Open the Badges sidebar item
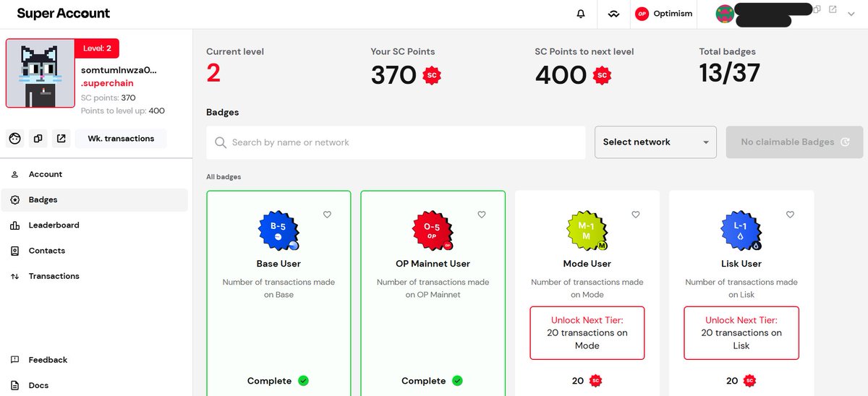The height and width of the screenshot is (396, 868). point(94,200)
